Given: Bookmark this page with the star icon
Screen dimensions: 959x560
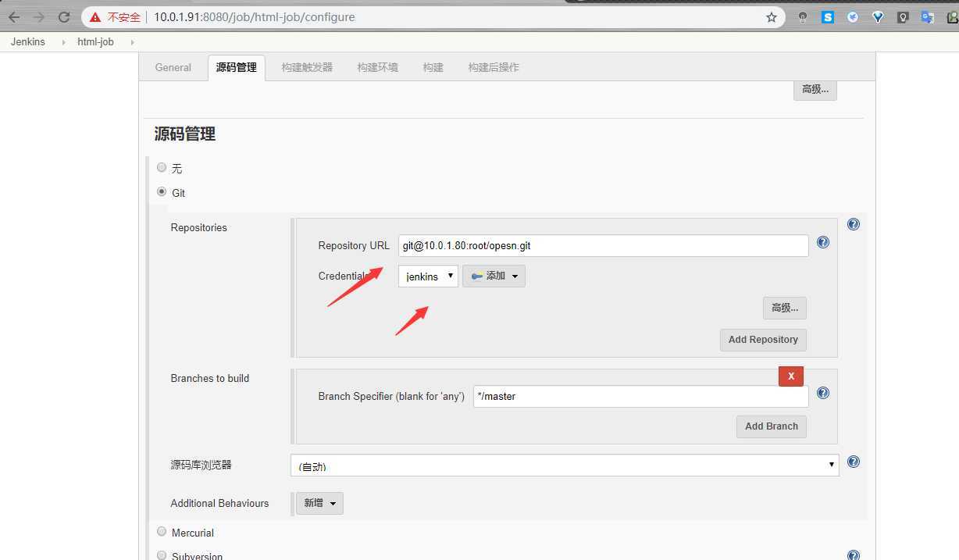Looking at the screenshot, I should coord(772,17).
